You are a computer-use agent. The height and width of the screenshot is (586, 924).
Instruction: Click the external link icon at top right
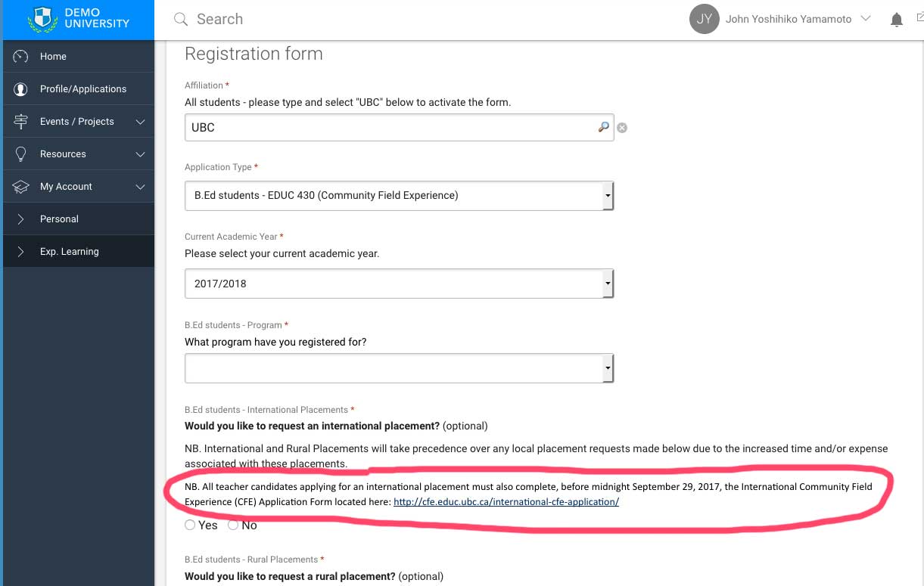point(919,19)
